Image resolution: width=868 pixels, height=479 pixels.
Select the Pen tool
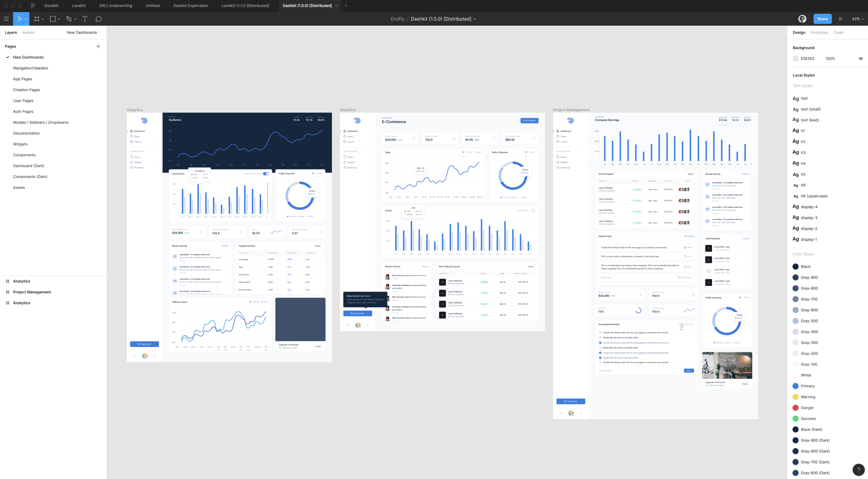pos(69,19)
